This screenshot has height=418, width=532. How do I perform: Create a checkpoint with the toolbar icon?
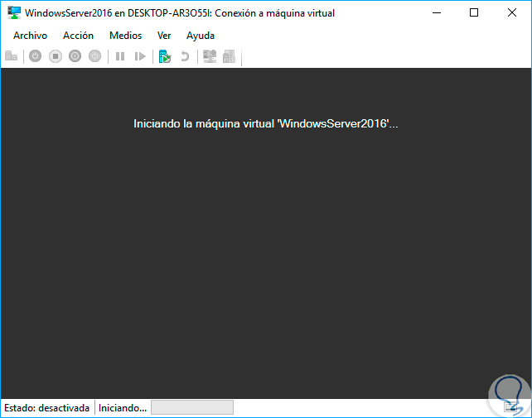pyautogui.click(x=165, y=56)
